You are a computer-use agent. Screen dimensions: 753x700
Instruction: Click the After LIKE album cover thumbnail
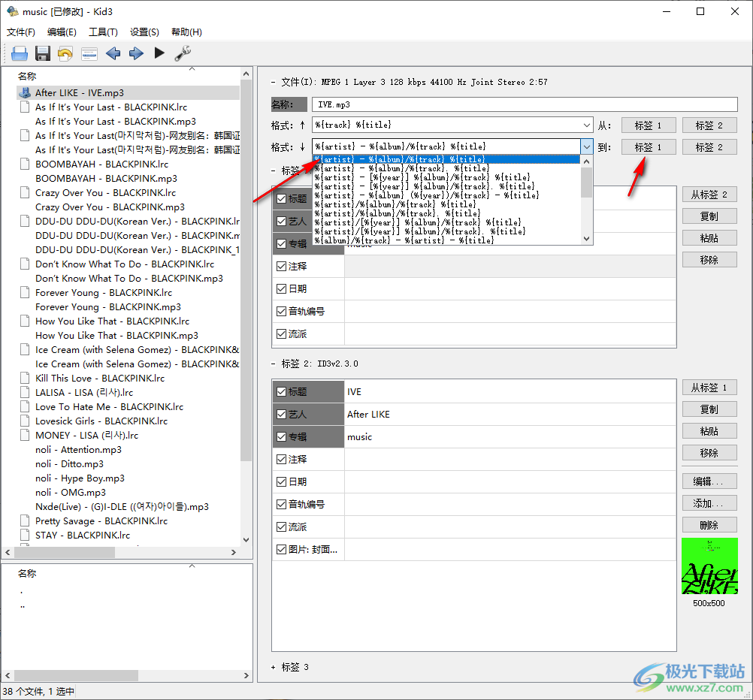[x=709, y=566]
